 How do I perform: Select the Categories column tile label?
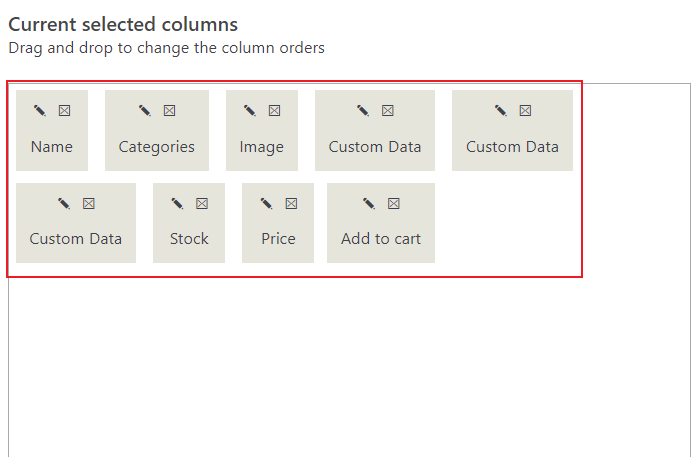point(157,147)
